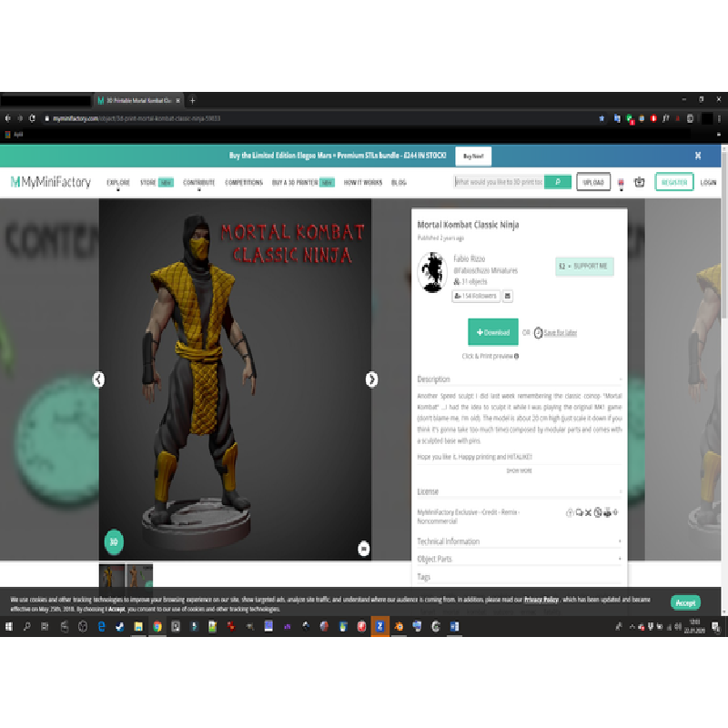Open the red Opera-style extension icon

pyautogui.click(x=653, y=118)
